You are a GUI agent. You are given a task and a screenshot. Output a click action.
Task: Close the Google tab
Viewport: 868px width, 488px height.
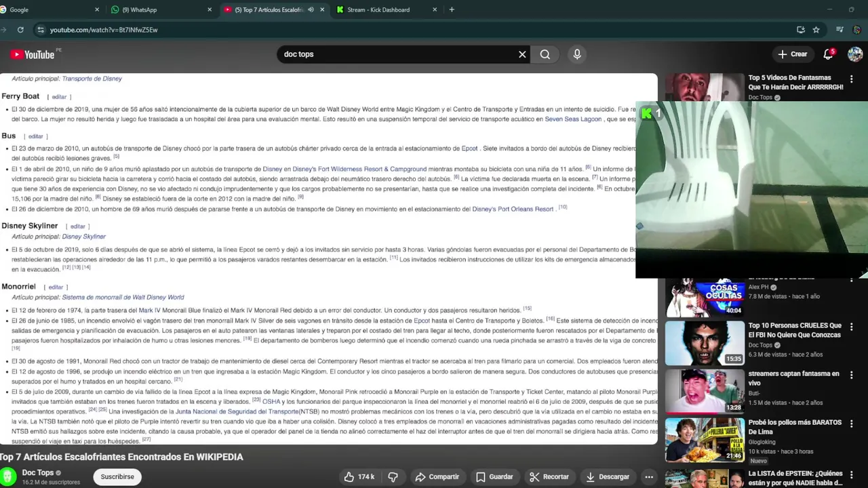[97, 9]
